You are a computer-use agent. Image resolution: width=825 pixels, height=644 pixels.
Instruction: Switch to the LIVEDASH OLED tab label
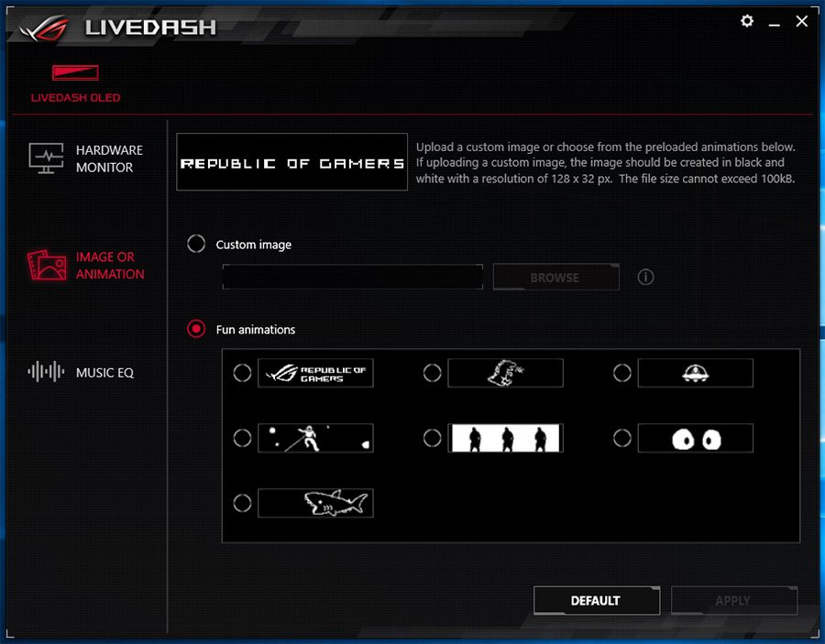tap(75, 98)
